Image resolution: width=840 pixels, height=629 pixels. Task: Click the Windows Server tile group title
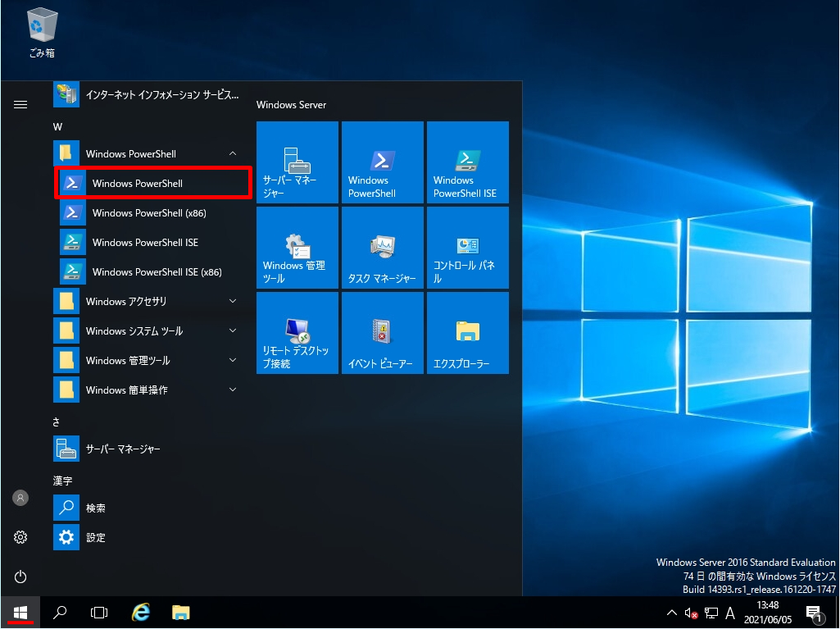click(292, 105)
